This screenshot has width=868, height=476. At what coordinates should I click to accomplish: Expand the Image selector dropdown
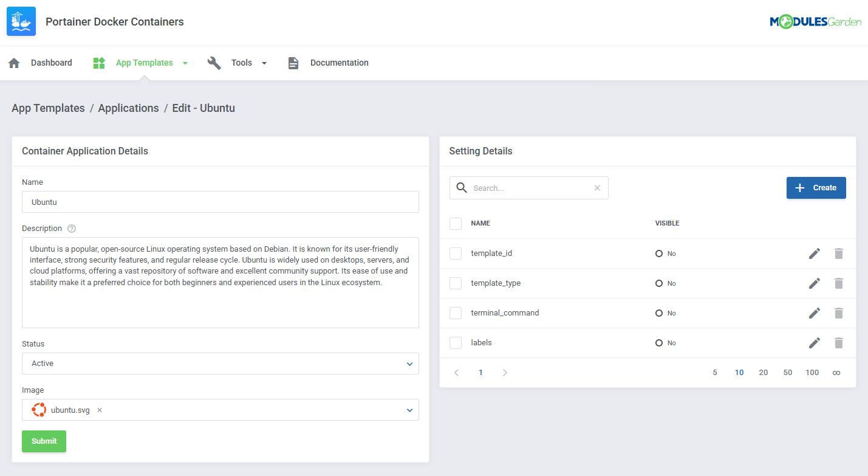click(409, 410)
